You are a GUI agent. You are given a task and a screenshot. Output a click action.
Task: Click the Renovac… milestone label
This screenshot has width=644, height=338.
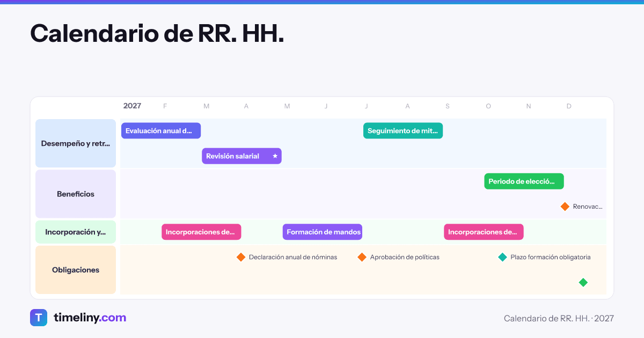pyautogui.click(x=588, y=207)
